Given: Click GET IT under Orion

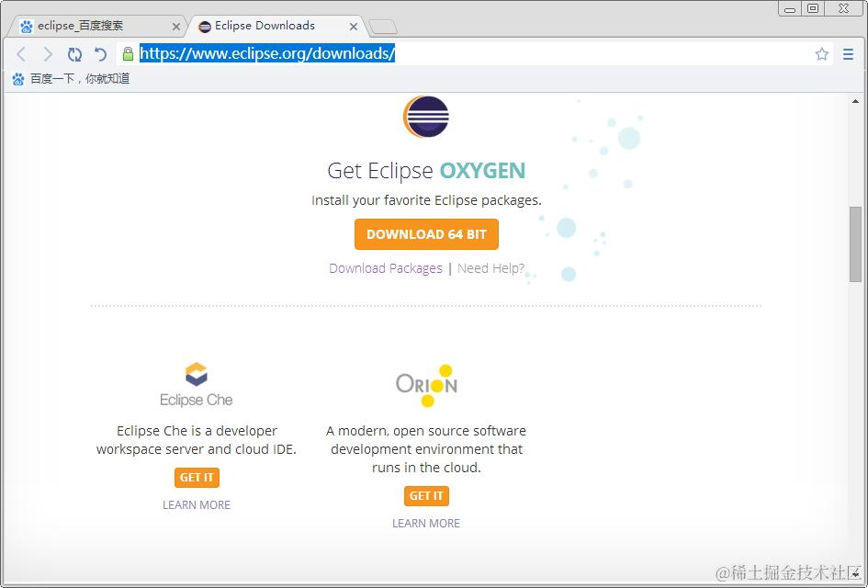Looking at the screenshot, I should tap(426, 495).
